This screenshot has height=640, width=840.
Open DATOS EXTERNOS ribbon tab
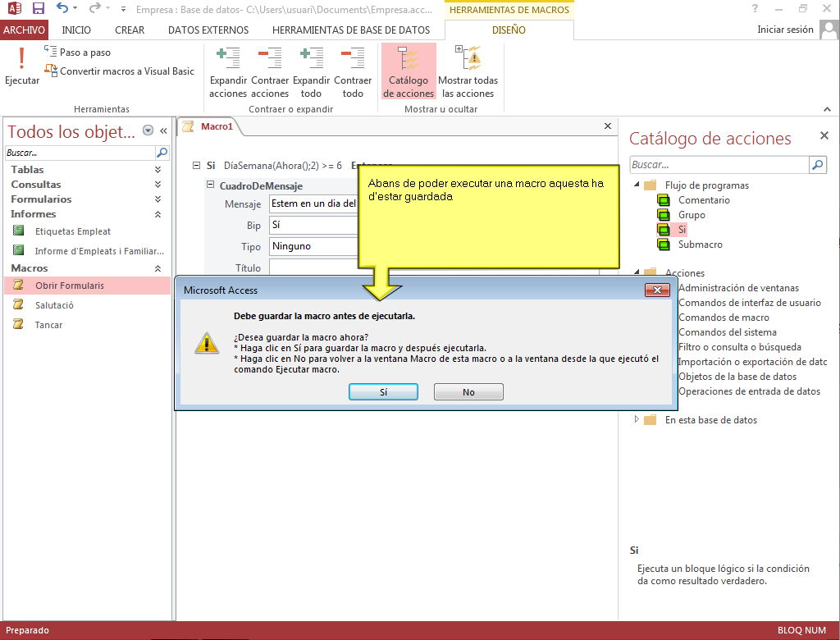[208, 30]
